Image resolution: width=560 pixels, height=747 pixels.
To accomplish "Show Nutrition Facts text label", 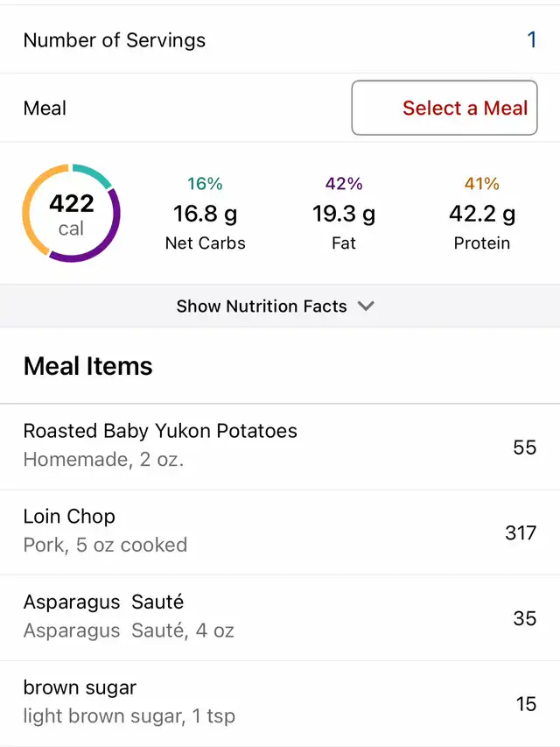I will (x=262, y=307).
